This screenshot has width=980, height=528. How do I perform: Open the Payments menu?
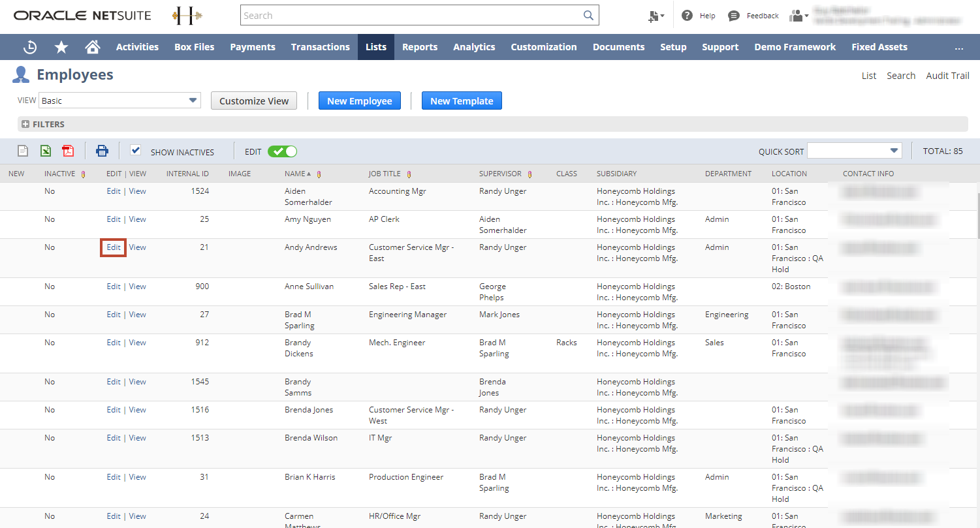click(253, 47)
